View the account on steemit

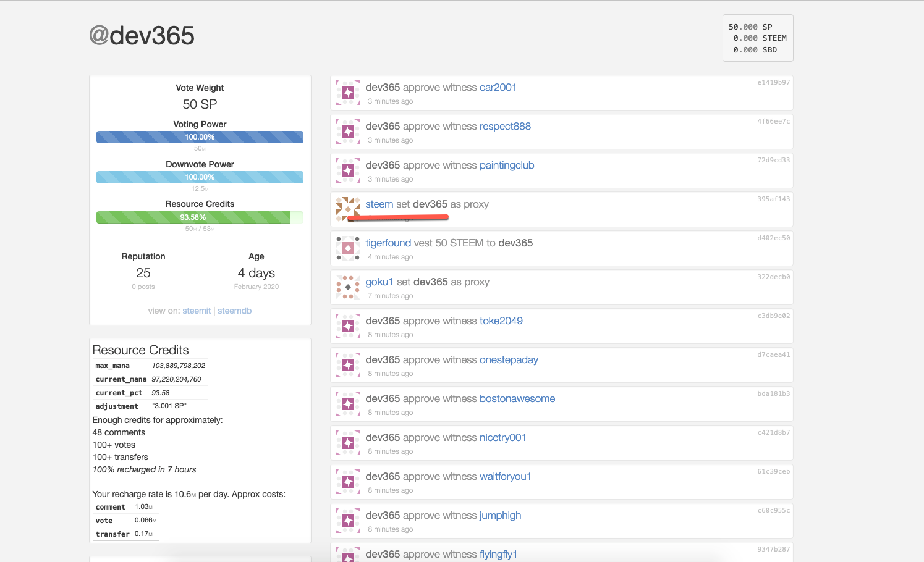[197, 311]
